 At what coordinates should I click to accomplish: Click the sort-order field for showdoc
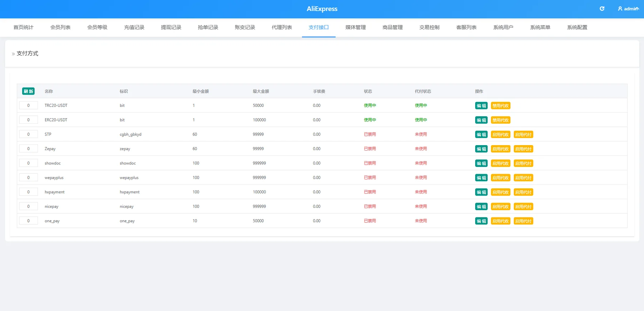tap(29, 163)
